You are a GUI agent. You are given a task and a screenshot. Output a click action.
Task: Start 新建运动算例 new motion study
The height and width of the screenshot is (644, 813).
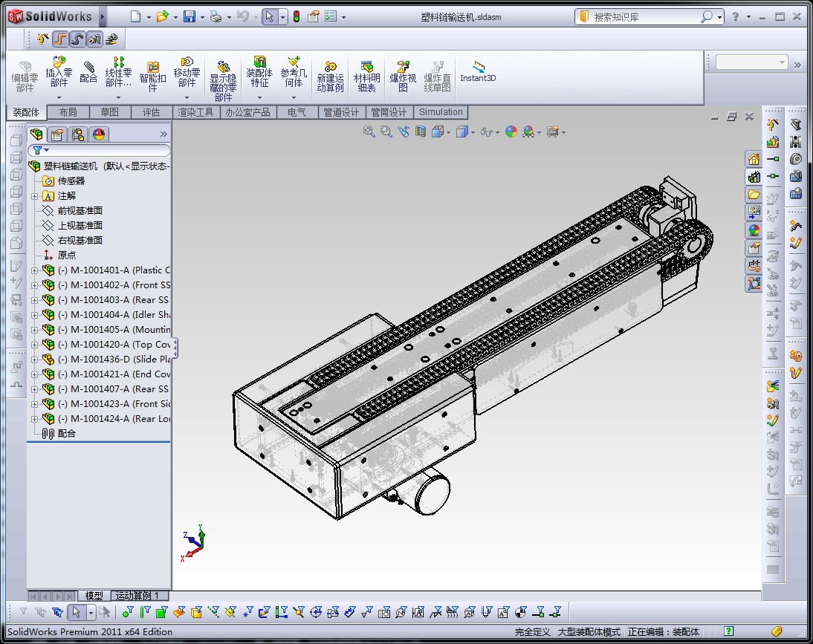pyautogui.click(x=330, y=77)
